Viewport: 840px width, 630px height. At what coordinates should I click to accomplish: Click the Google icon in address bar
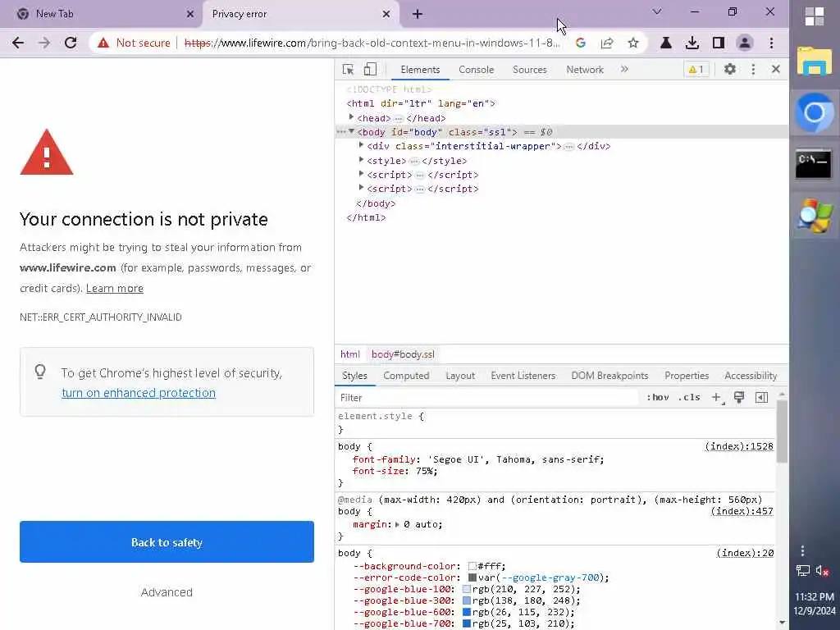[580, 43]
